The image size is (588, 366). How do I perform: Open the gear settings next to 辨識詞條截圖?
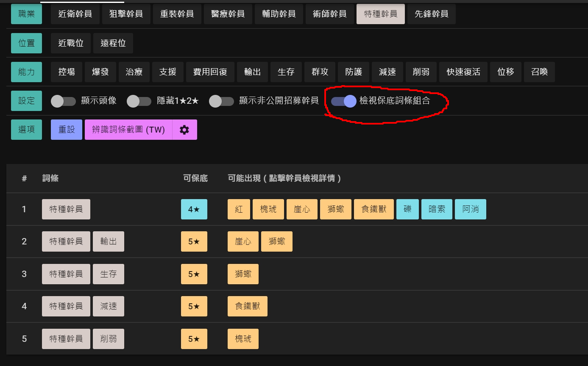pos(184,130)
